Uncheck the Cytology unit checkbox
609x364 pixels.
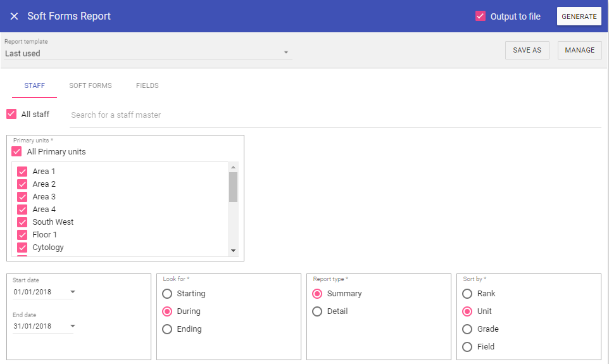(23, 248)
